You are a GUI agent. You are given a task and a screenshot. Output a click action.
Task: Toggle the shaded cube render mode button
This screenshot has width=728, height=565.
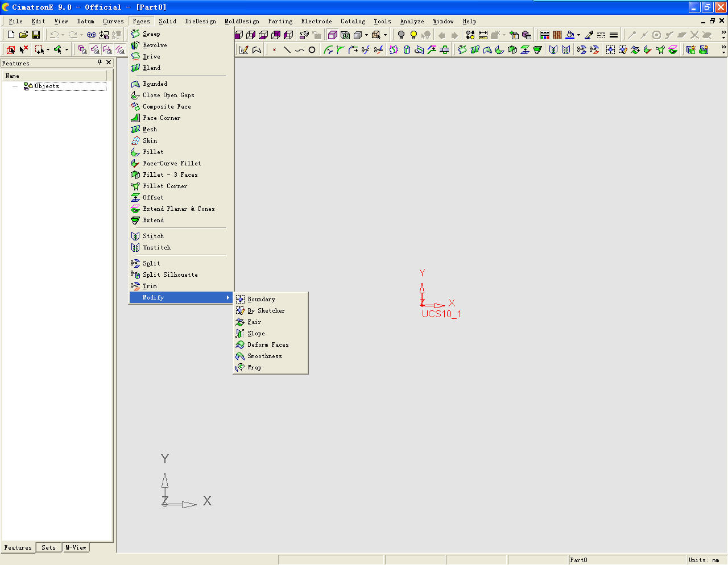(x=358, y=35)
